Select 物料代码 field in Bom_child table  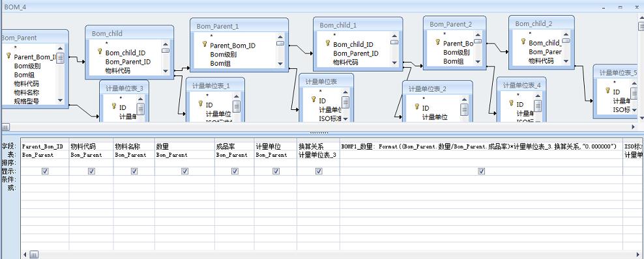click(x=118, y=70)
